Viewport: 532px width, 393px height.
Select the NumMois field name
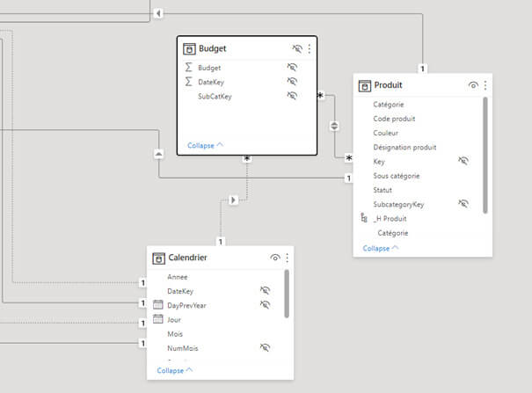coord(183,348)
